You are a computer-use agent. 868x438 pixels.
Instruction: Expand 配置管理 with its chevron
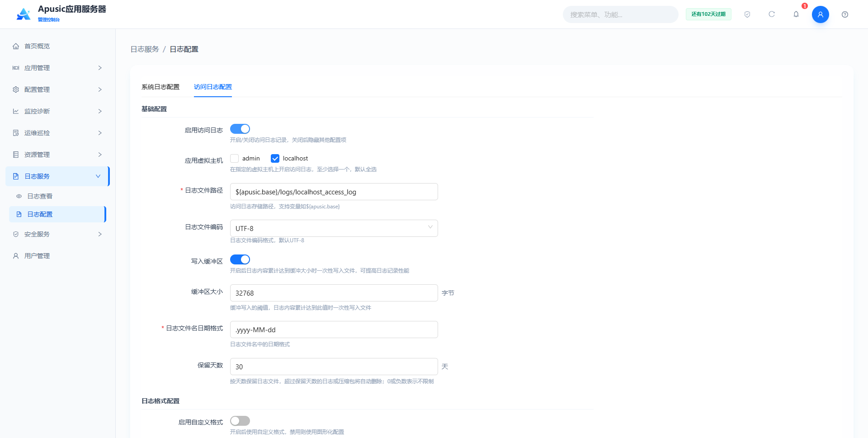[x=100, y=89]
